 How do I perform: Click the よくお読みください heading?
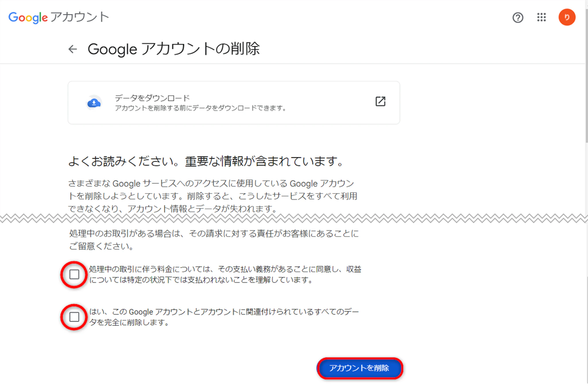[x=206, y=161]
